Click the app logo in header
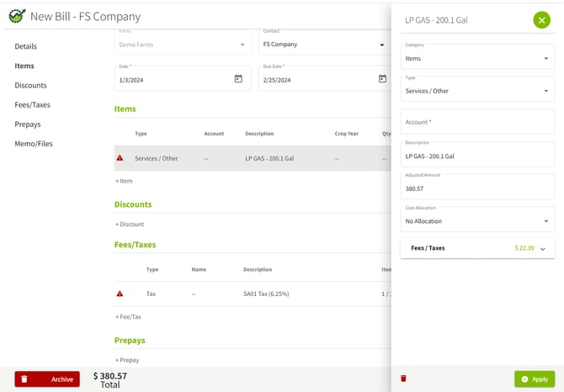Image resolution: width=564 pixels, height=392 pixels. 17,16
